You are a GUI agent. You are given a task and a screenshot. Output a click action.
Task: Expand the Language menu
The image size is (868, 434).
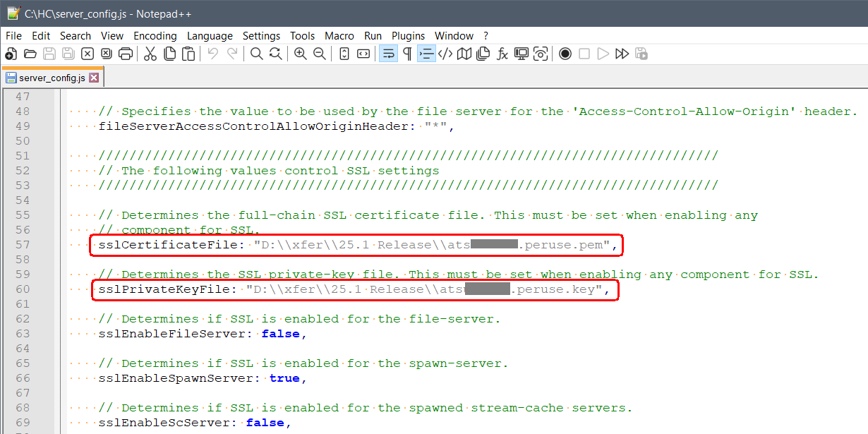[x=210, y=35]
